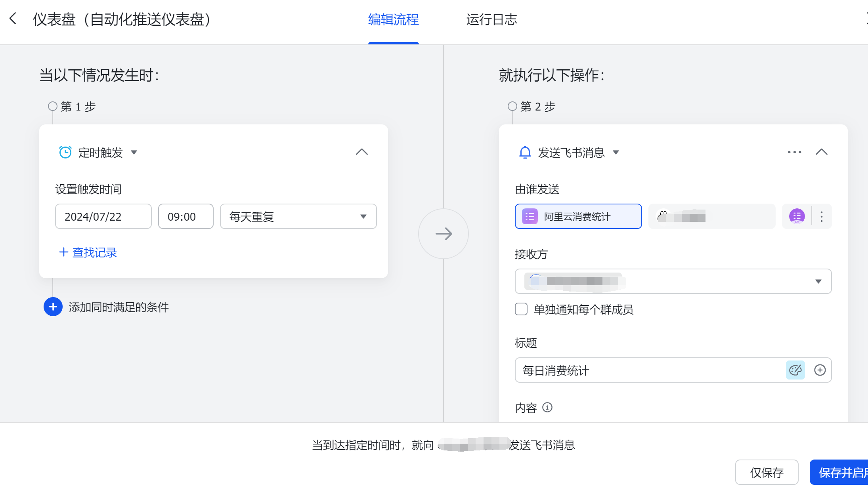The height and width of the screenshot is (494, 868).
Task: Switch to the 编辑流程 tab
Action: pos(393,19)
